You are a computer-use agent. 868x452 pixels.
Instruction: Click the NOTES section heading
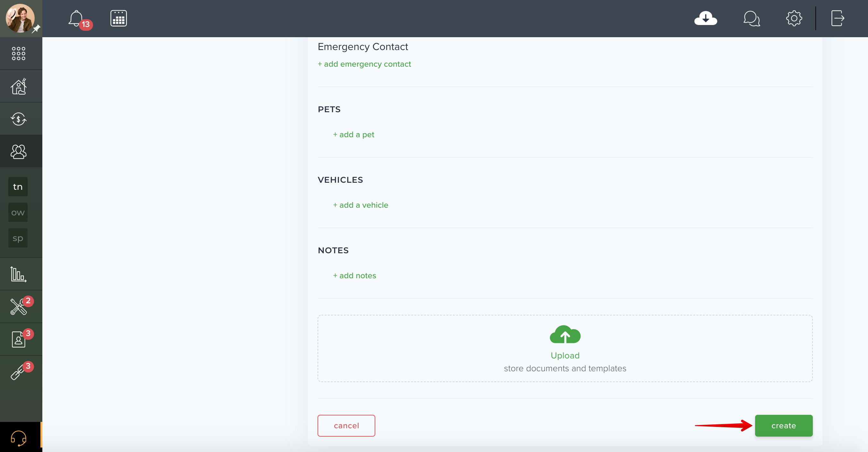click(x=333, y=250)
